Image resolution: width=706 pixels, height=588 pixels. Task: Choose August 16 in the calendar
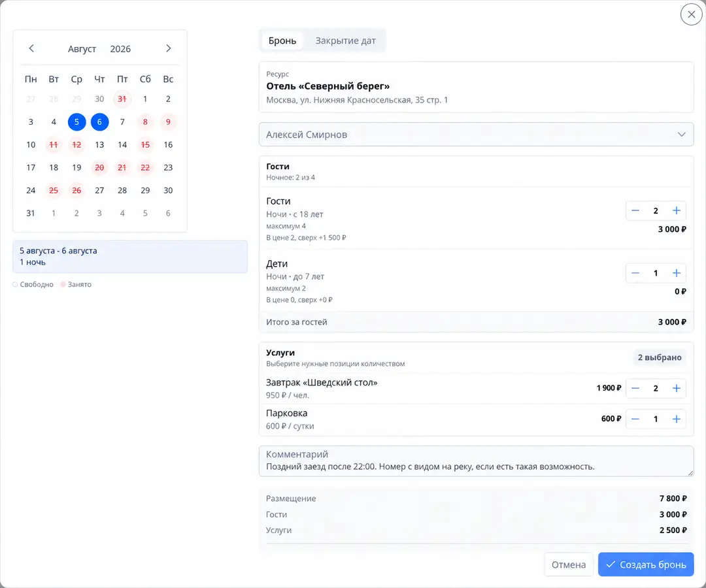[168, 145]
